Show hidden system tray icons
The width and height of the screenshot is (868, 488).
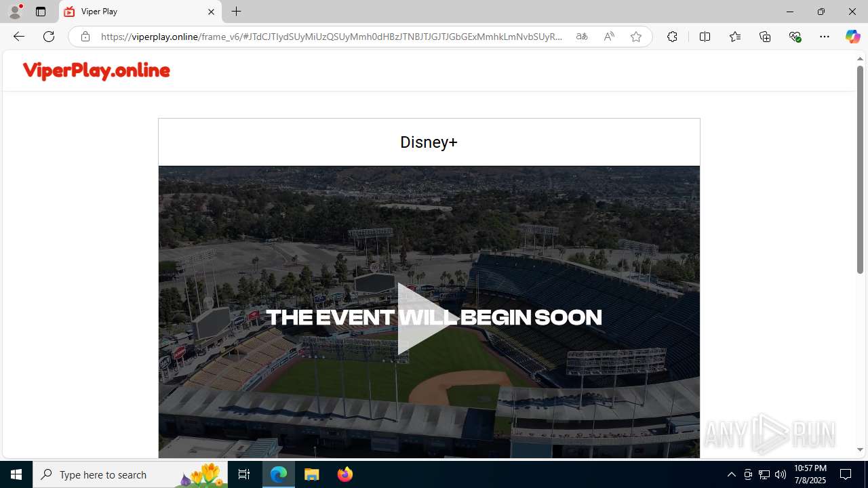731,474
